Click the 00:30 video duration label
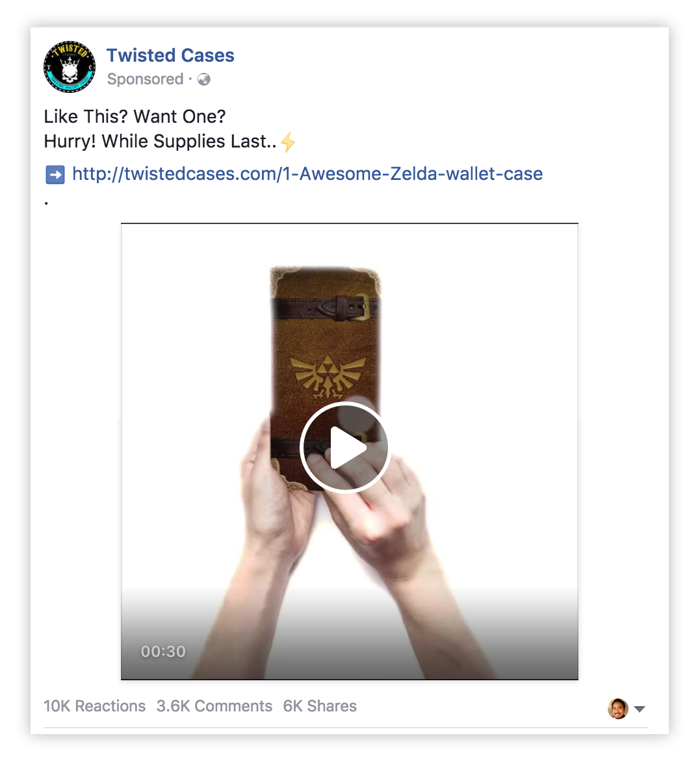This screenshot has height=766, width=700. pyautogui.click(x=163, y=651)
